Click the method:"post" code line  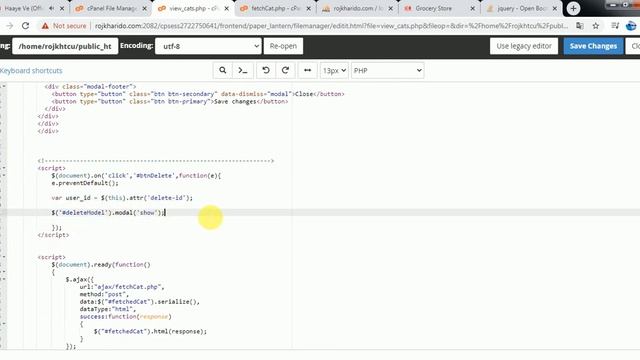coord(104,294)
